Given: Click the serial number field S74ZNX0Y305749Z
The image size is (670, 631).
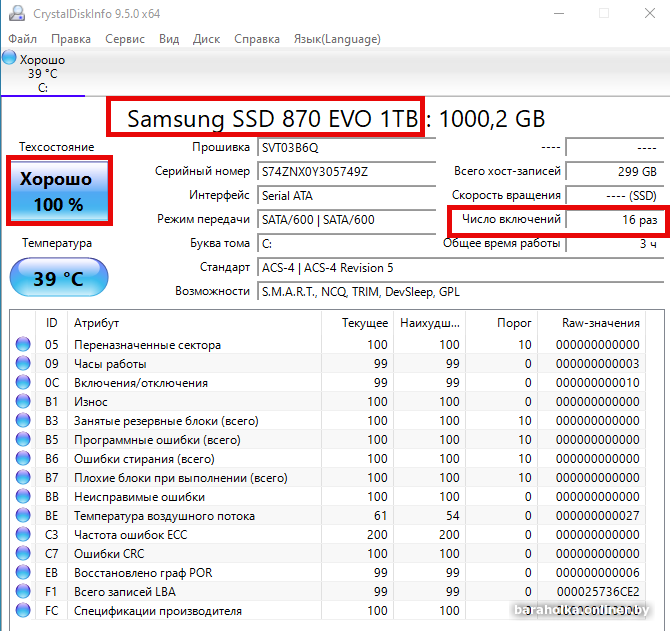Looking at the screenshot, I should (347, 172).
